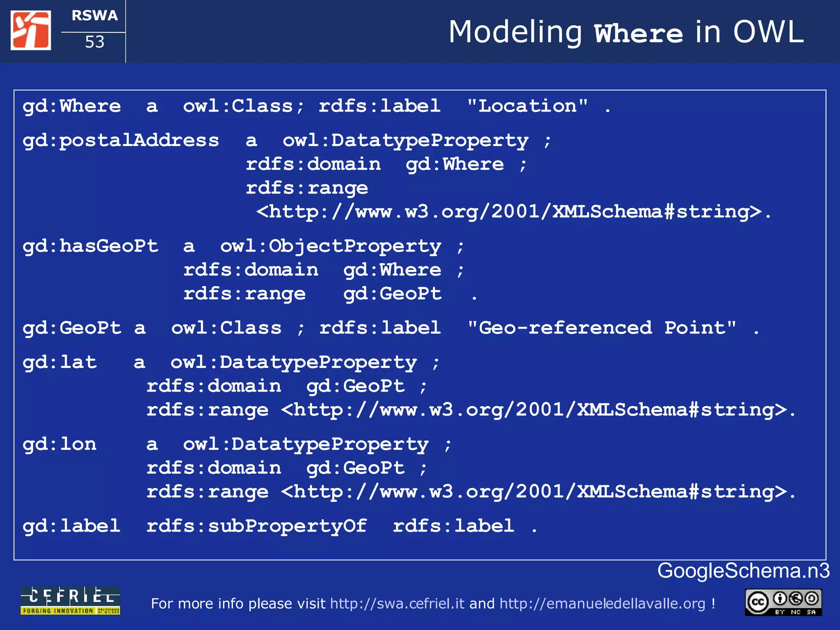840x630 pixels.
Task: Click the "Location" label string
Action: (527, 106)
